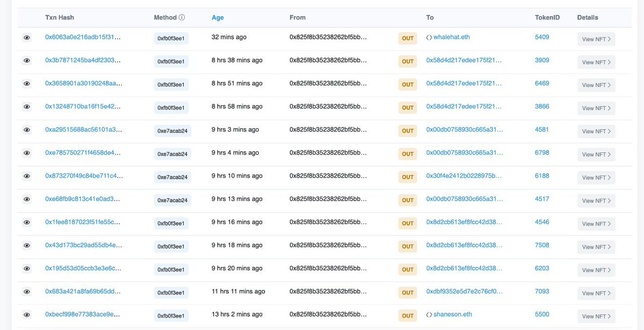View NFT for token 3866
The height and width of the screenshot is (330, 644).
[596, 108]
